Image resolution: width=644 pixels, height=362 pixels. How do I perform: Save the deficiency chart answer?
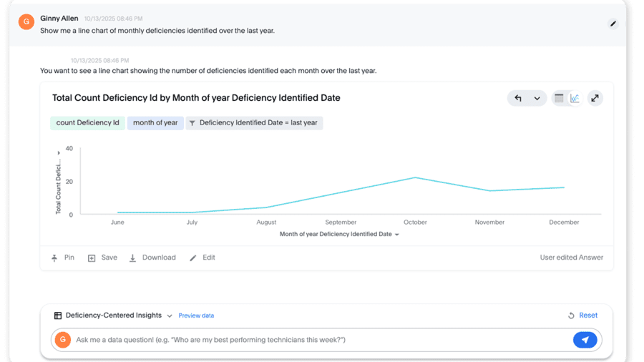coord(102,258)
